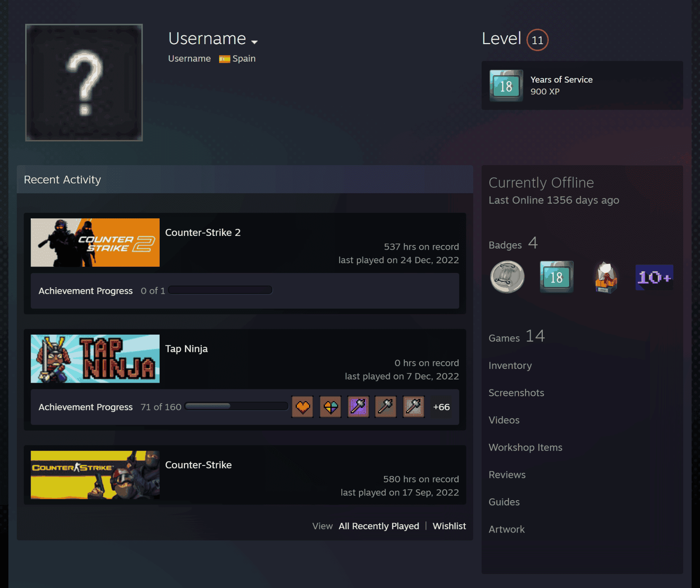The width and height of the screenshot is (700, 588).
Task: Click the Username profile heading
Action: (x=207, y=39)
